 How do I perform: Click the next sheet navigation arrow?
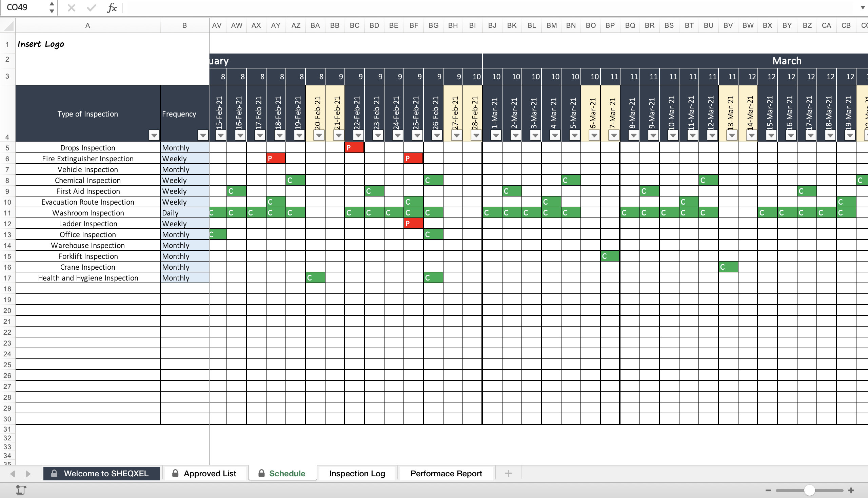coord(28,474)
